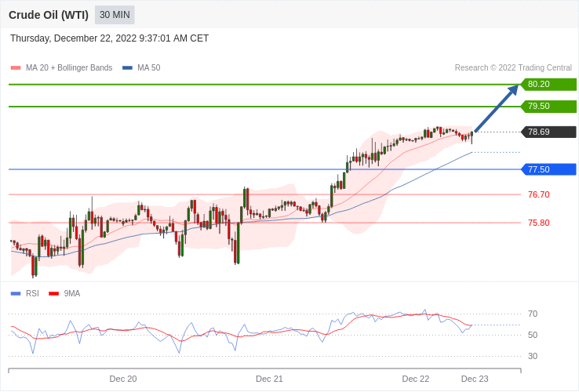Click the Dec 21 date axis label
This screenshot has height=392, width=579.
pos(269,379)
